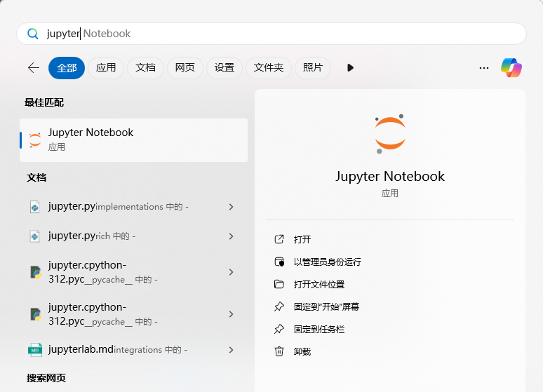Click the 打开 open-external icon
The height and width of the screenshot is (392, 543).
point(279,239)
